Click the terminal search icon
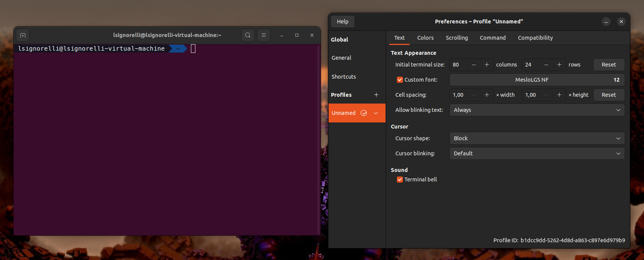 coord(247,35)
